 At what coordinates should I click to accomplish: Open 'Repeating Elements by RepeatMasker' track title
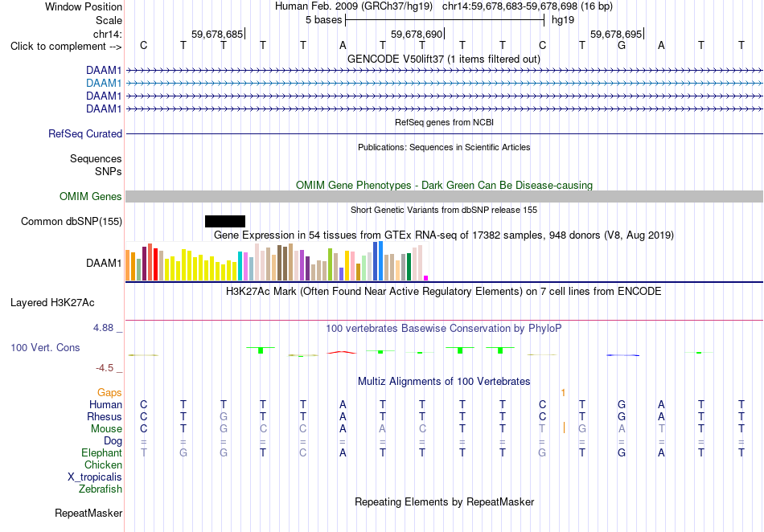[444, 501]
